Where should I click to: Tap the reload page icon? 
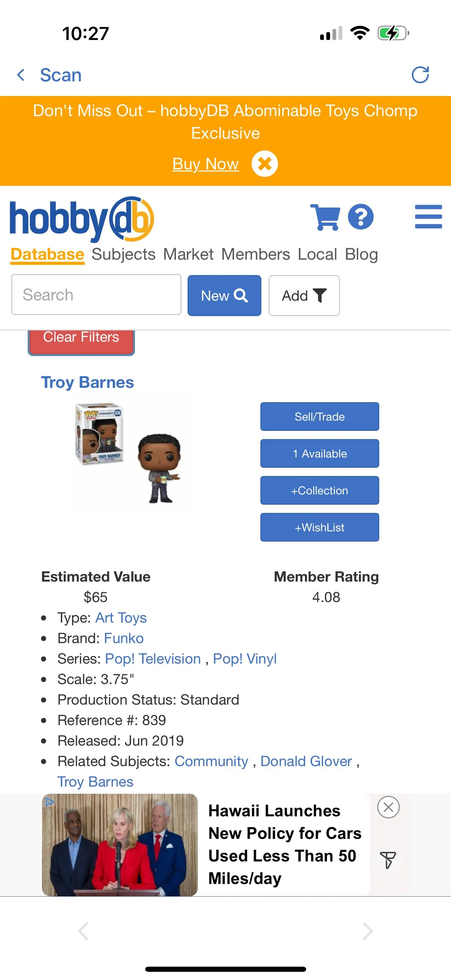(x=420, y=74)
